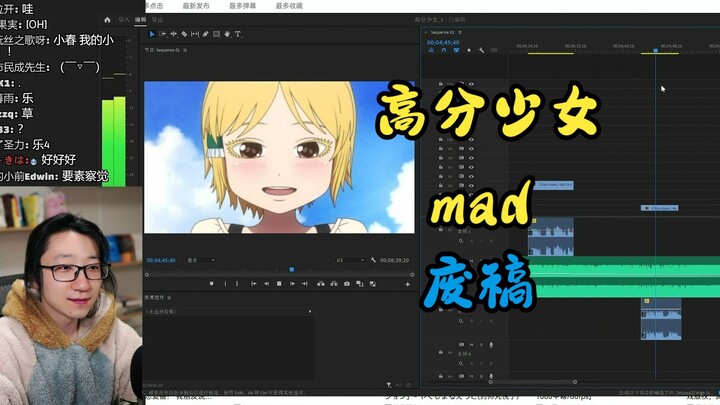The height and width of the screenshot is (405, 720).
Task: Select the Slip tool
Action: click(x=195, y=34)
